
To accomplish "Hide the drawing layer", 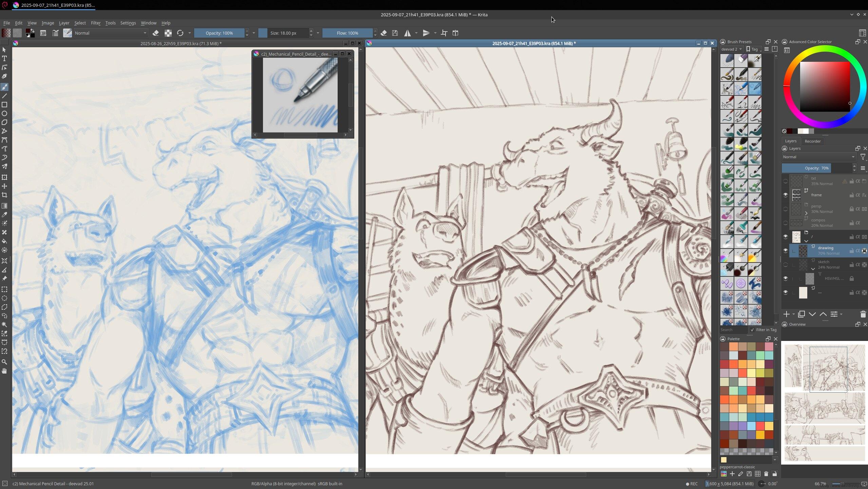I will [x=785, y=251].
